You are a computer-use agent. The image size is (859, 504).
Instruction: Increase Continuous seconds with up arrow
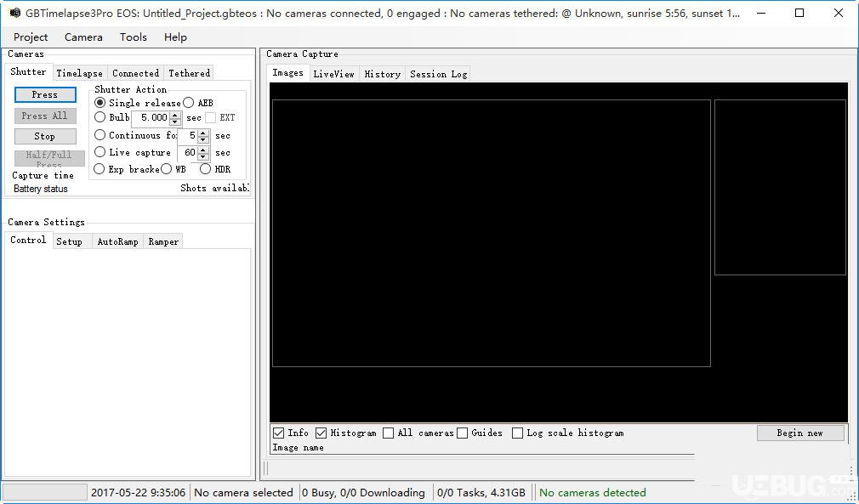pyautogui.click(x=203, y=132)
